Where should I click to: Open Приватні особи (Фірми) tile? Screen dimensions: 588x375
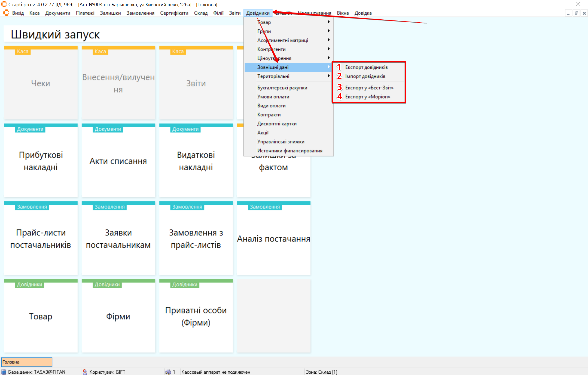(x=196, y=316)
